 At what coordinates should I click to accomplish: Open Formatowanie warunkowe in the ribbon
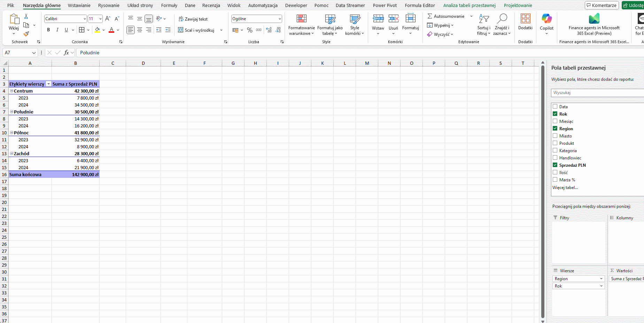click(x=301, y=25)
